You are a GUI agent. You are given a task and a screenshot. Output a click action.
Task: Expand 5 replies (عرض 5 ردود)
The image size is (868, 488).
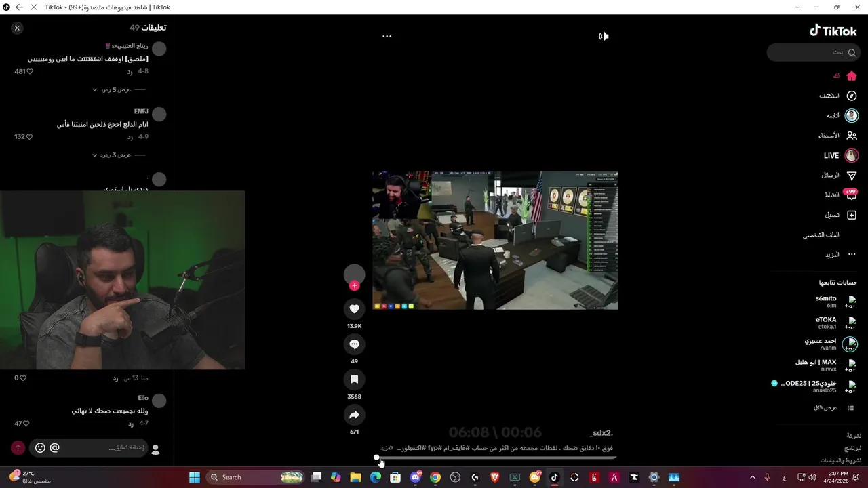112,89
